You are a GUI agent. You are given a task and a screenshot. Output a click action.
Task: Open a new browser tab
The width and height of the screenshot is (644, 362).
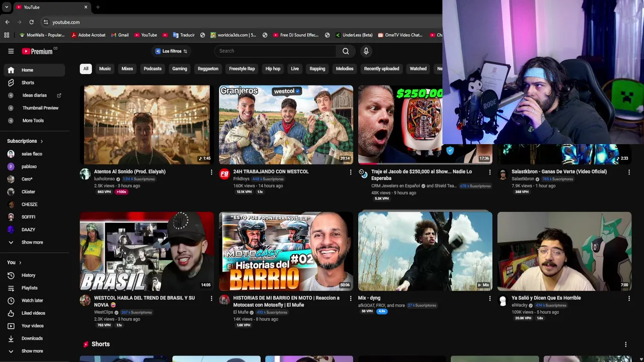[x=98, y=7]
